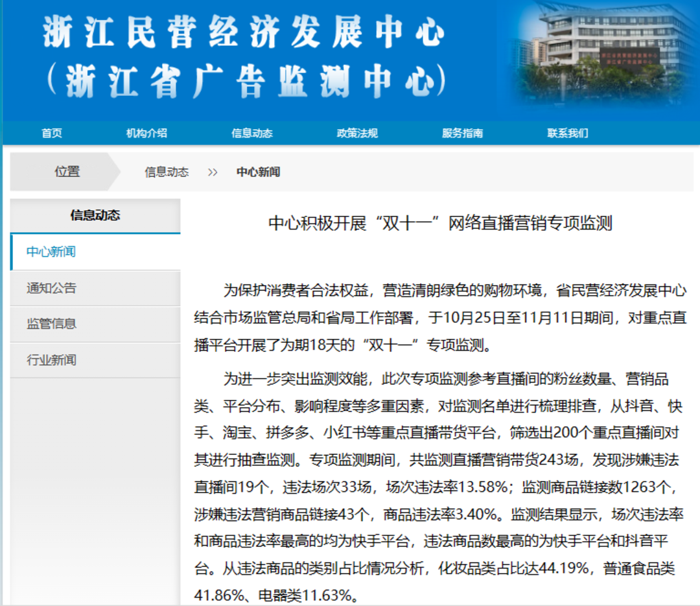The image size is (700, 606).
Task: Click the text line starting 为保护消费者合法权益
Action: (454, 291)
